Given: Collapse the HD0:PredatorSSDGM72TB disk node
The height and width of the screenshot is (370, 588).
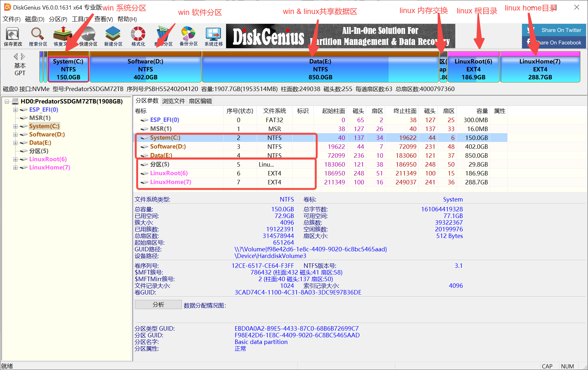Looking at the screenshot, I should pos(7,102).
